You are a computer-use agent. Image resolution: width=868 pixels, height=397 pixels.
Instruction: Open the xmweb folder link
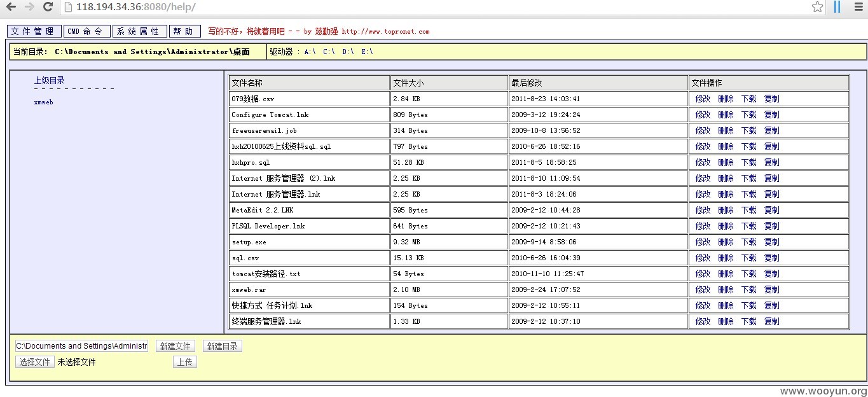43,102
